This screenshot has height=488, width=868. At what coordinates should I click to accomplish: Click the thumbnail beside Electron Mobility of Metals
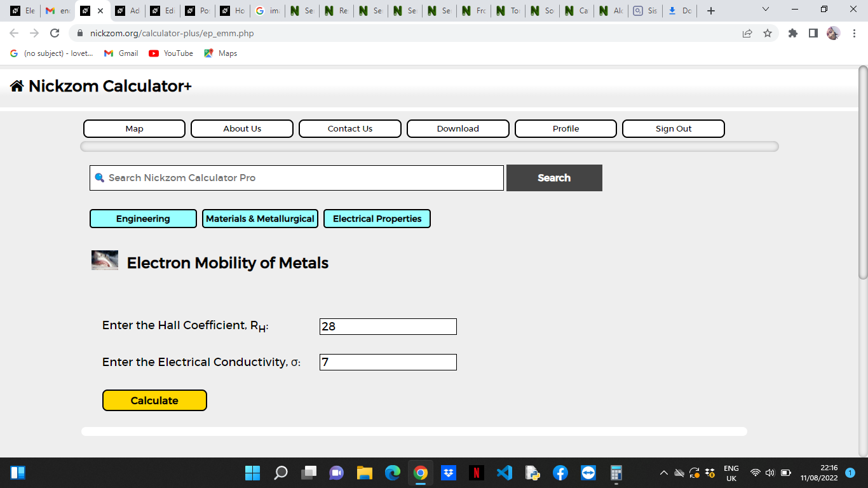[105, 261]
